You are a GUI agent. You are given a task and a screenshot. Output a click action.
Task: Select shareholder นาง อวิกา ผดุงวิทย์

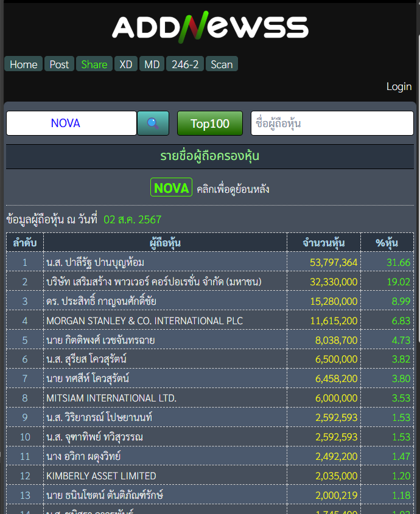coord(83,456)
